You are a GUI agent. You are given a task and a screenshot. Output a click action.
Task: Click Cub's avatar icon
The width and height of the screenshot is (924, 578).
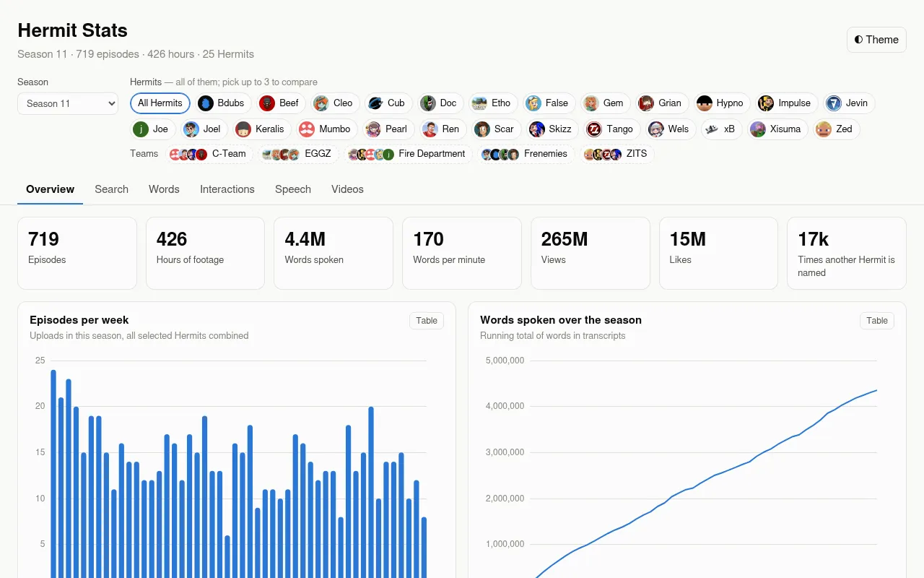pos(375,103)
